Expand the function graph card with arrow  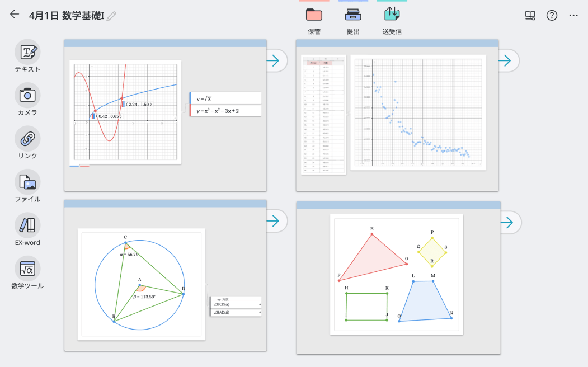coord(275,60)
